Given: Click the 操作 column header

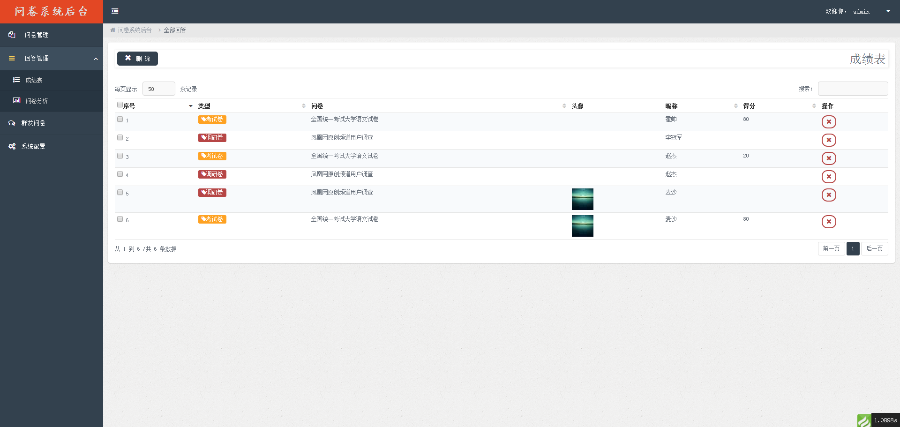Looking at the screenshot, I should click(828, 106).
